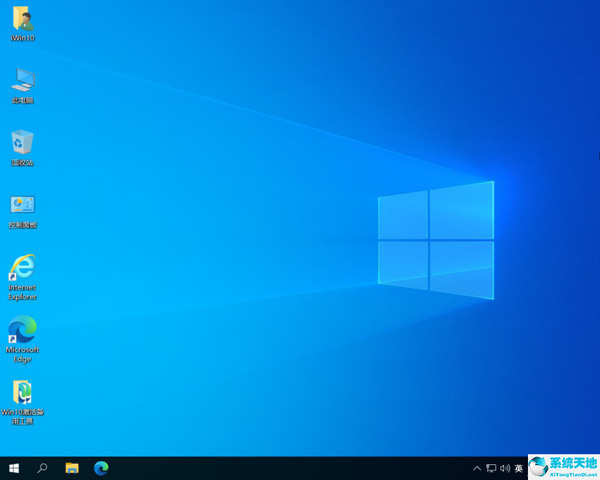
Task: Select the Control Panel (控制面板) desktop icon
Action: [22, 205]
